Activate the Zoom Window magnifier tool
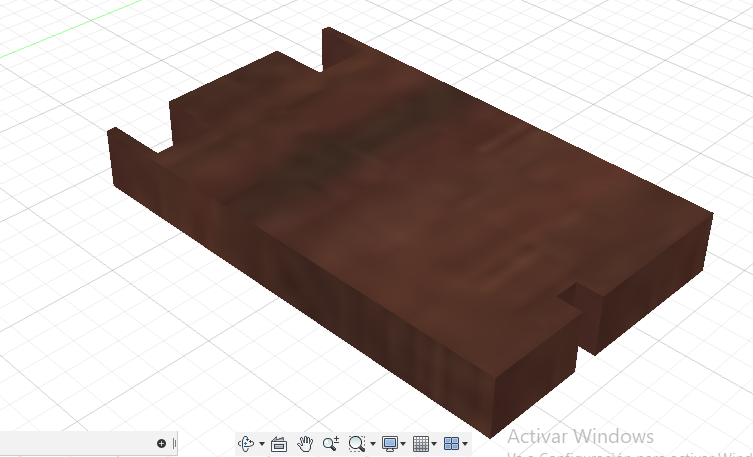Viewport: 753px width, 457px height. 357,444
